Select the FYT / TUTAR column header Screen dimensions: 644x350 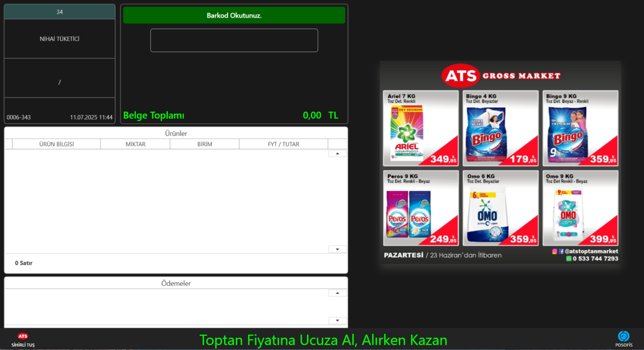(283, 144)
